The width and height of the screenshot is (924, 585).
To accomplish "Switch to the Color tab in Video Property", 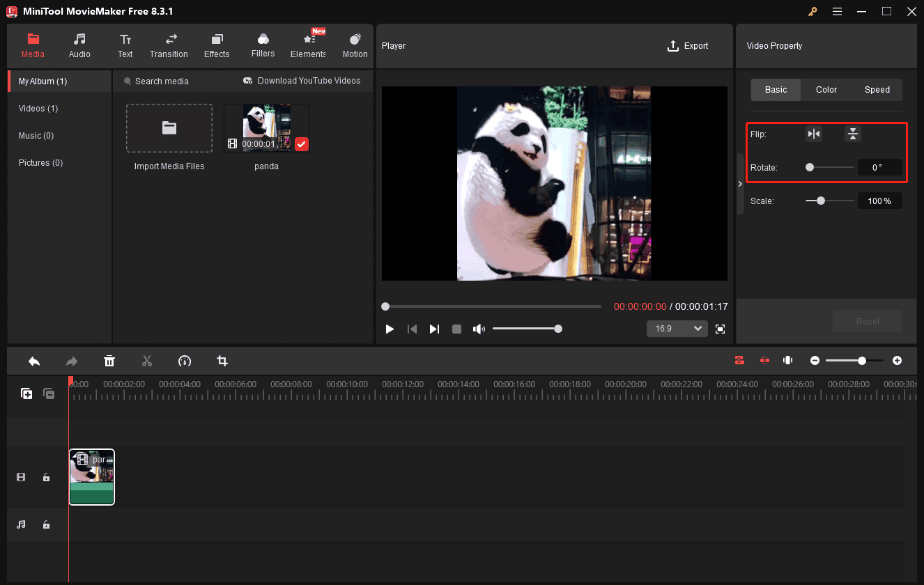I will tap(826, 89).
